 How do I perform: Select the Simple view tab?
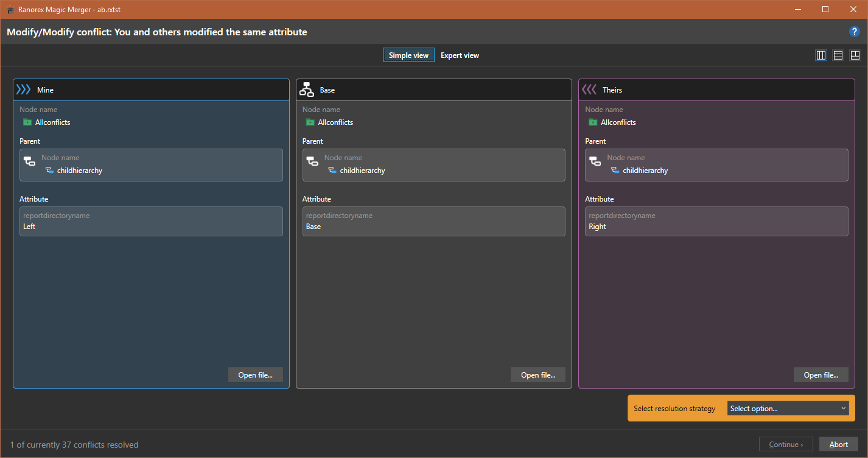tap(408, 55)
